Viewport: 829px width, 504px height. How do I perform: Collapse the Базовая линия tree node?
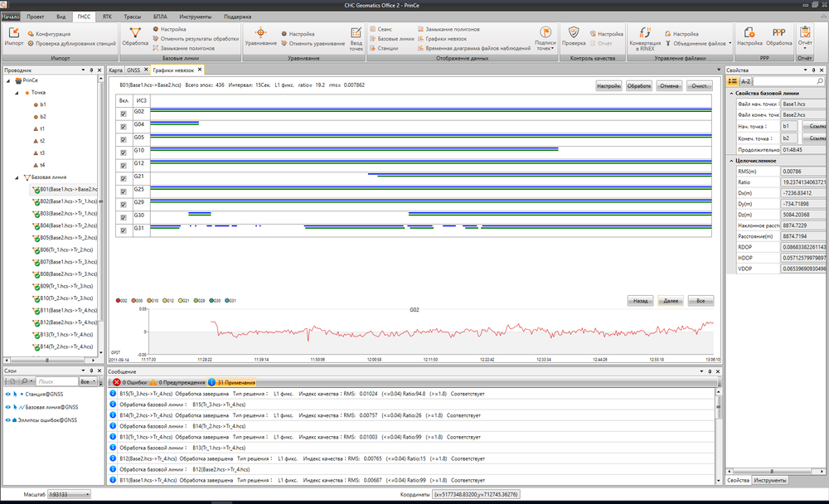pos(17,177)
